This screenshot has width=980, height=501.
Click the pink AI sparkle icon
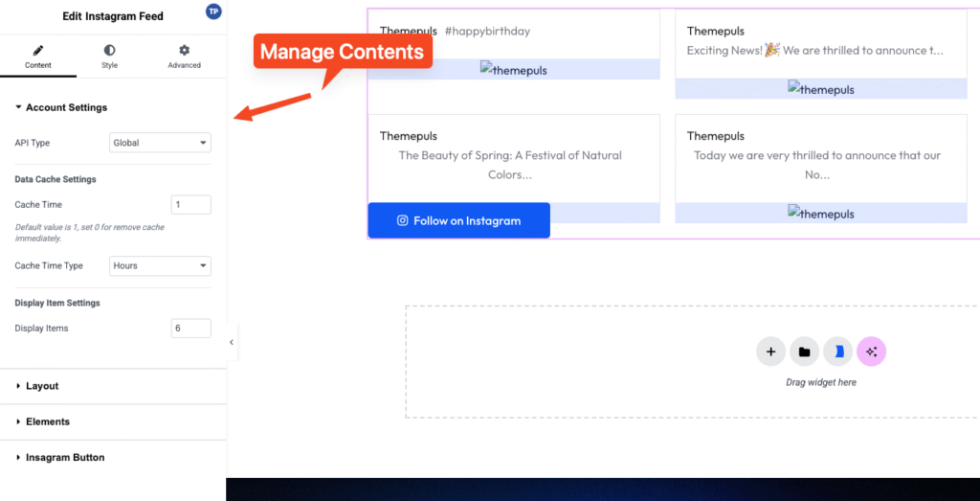coord(871,352)
